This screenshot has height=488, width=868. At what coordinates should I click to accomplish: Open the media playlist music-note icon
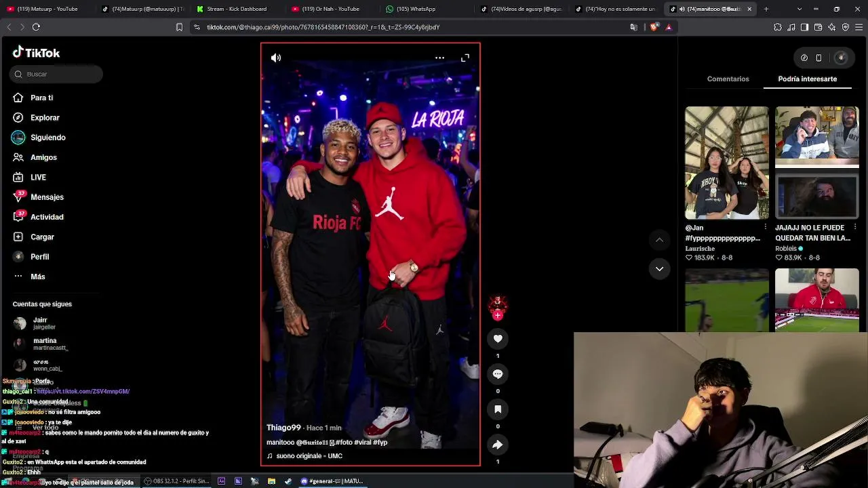pyautogui.click(x=791, y=27)
